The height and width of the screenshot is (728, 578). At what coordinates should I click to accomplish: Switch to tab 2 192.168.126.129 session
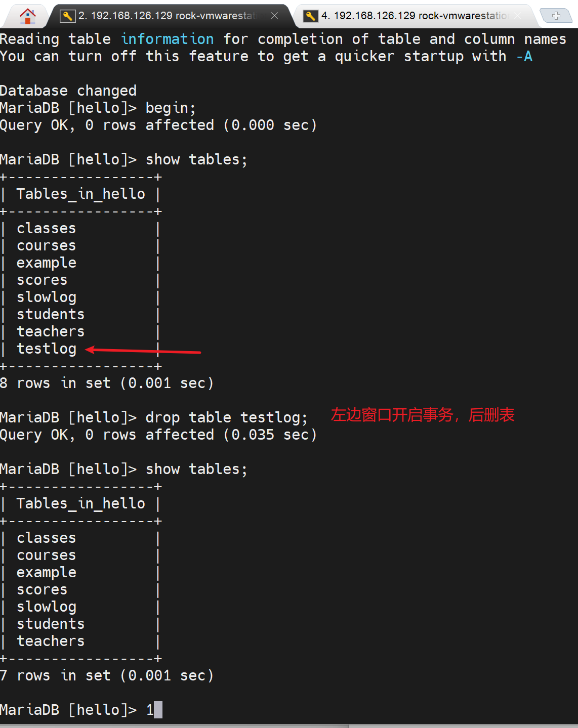(167, 16)
